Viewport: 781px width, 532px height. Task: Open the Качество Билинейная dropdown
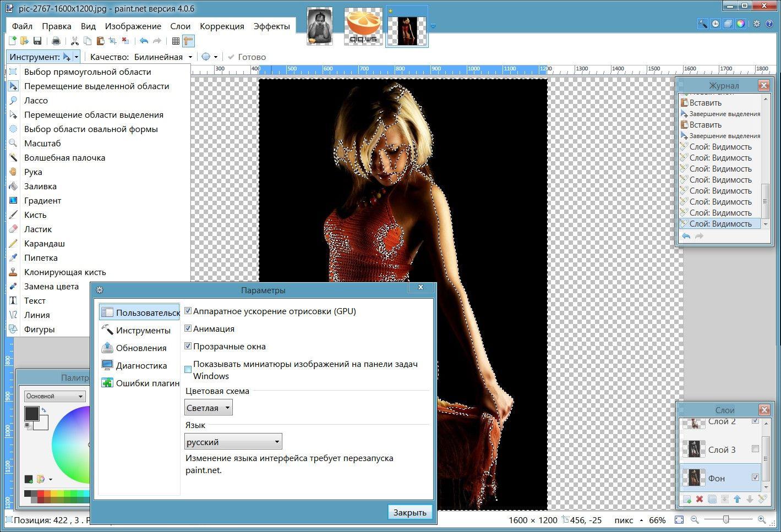pos(190,57)
